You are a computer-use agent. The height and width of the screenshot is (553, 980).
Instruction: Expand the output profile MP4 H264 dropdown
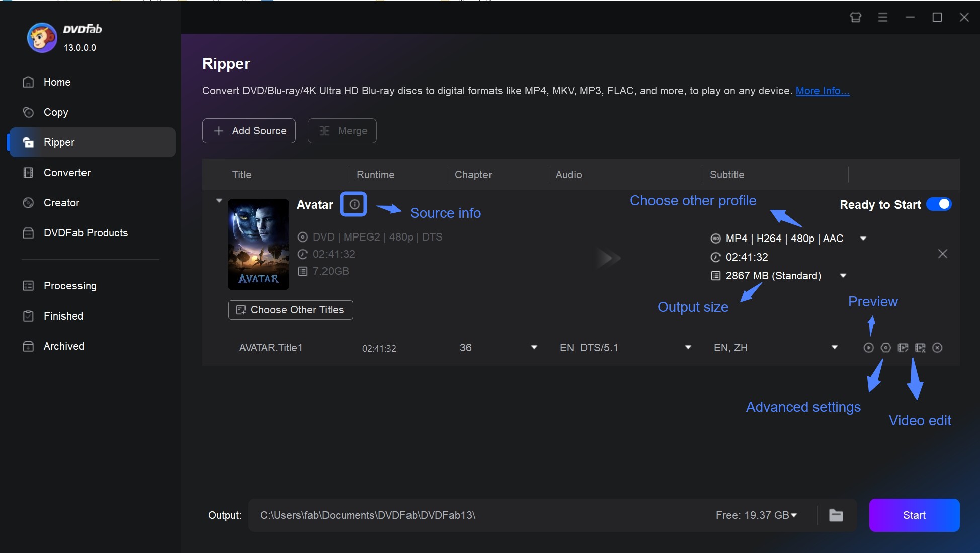[x=864, y=238]
